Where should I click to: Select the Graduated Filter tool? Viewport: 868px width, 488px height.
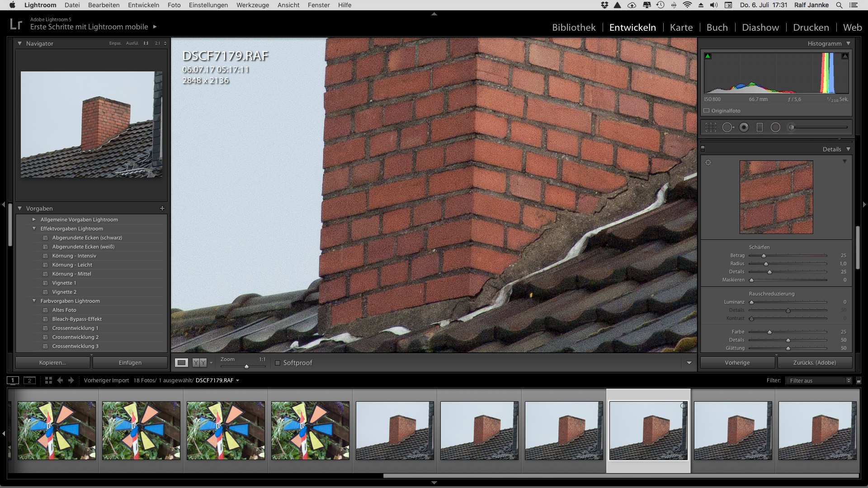(x=759, y=127)
